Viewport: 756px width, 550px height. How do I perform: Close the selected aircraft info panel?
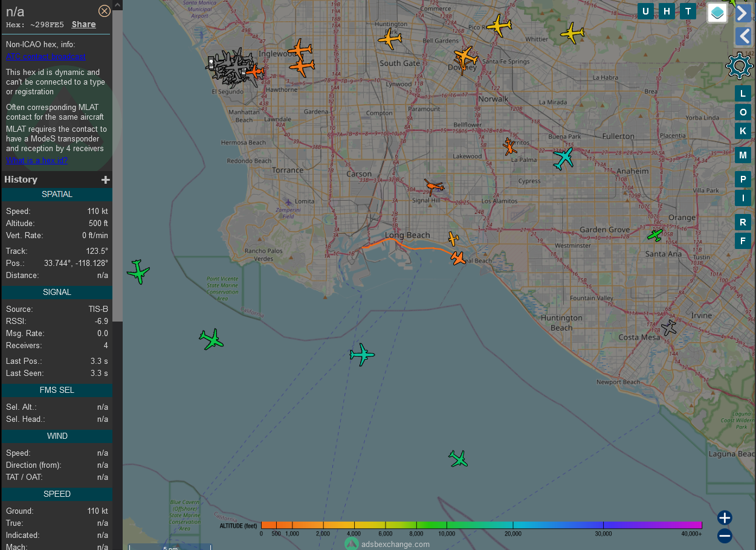tap(105, 11)
